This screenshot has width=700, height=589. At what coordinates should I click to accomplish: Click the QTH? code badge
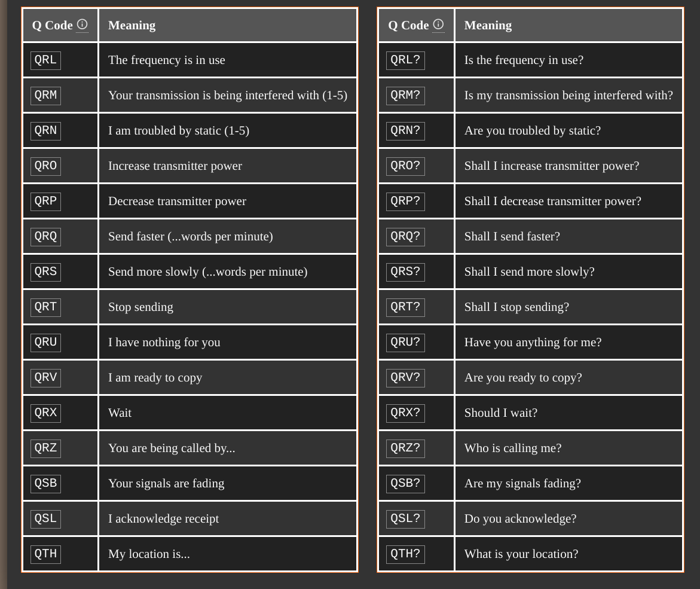(405, 554)
